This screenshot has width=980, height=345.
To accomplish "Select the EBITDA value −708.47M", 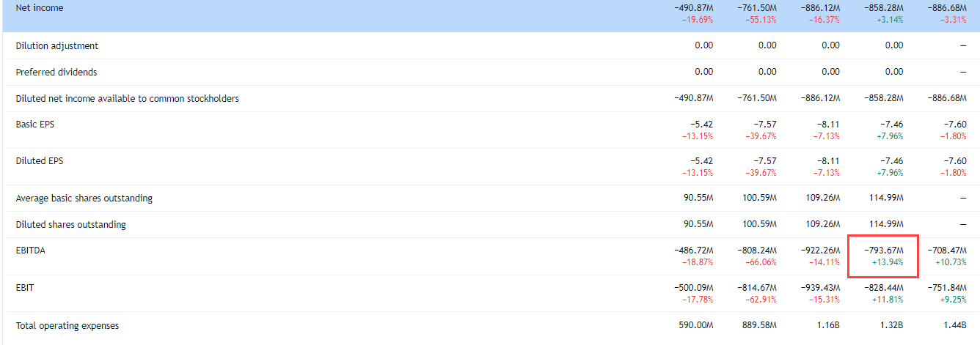I will pos(947,251).
